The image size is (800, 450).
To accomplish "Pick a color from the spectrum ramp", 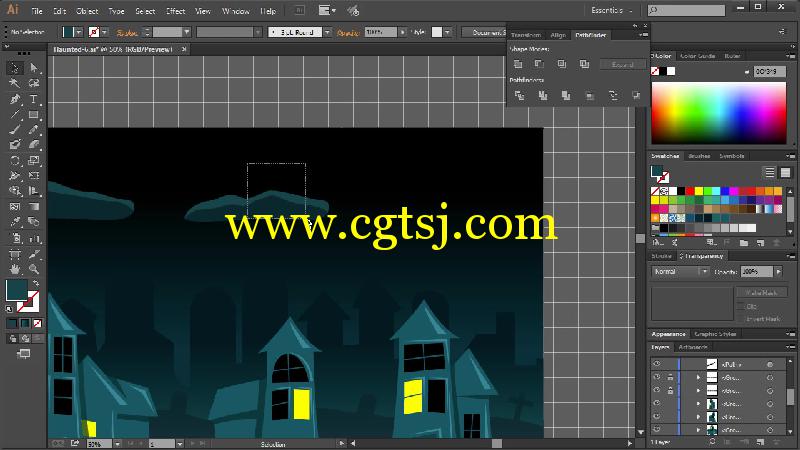I will (x=718, y=113).
